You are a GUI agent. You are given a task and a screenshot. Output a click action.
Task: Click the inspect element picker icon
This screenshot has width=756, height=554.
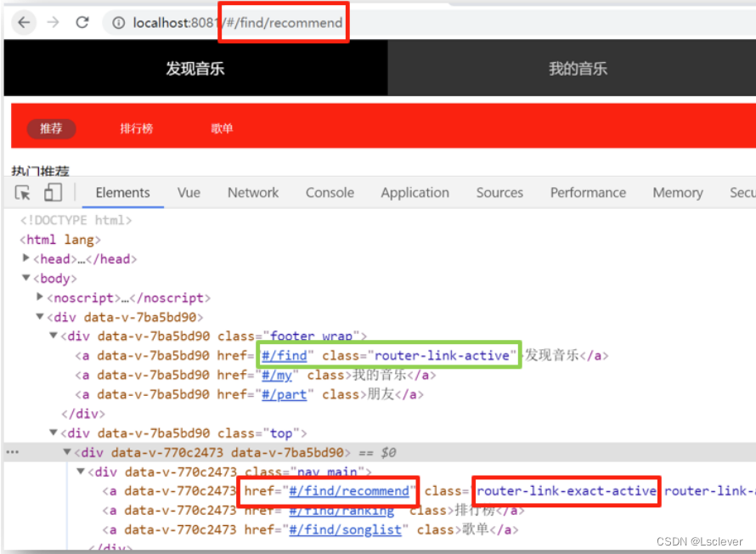[x=23, y=193]
